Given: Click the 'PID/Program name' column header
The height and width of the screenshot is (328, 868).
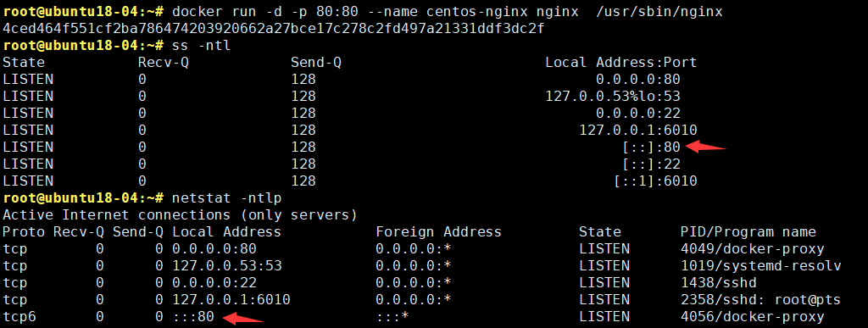Looking at the screenshot, I should click(x=748, y=231).
